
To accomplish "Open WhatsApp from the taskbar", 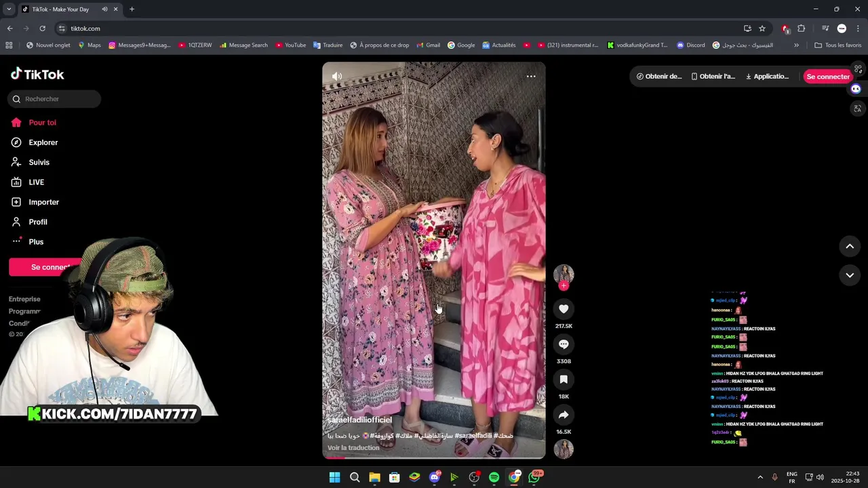I will (x=534, y=477).
